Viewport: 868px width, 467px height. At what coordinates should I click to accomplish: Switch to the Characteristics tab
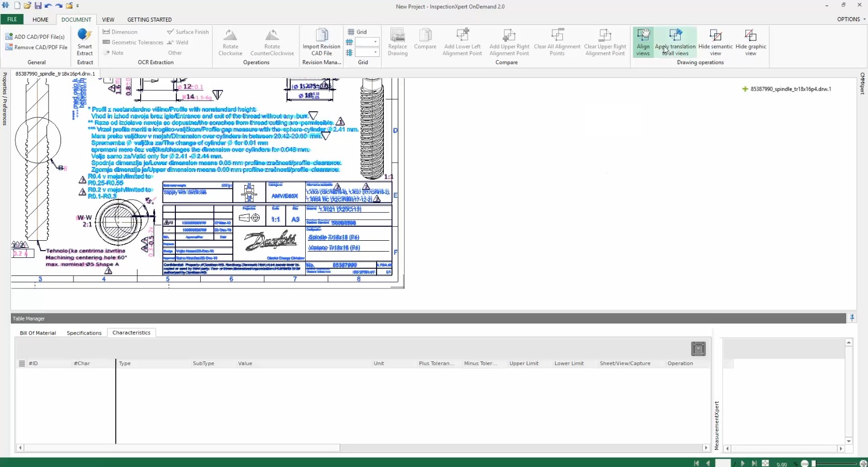131,333
